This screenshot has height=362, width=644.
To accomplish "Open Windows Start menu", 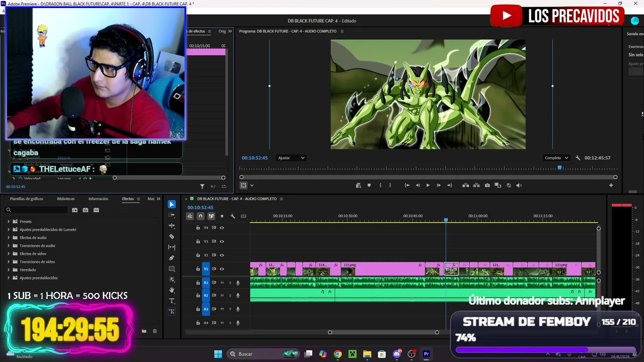I will pyautogui.click(x=218, y=354).
